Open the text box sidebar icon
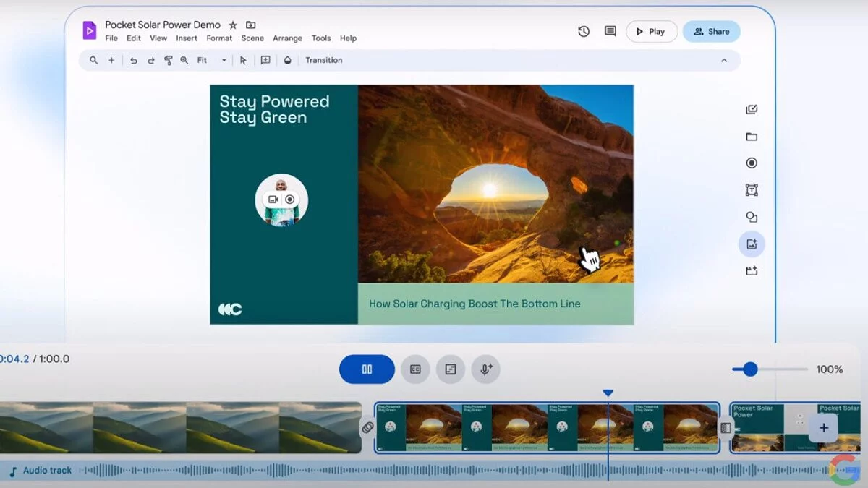 pyautogui.click(x=752, y=190)
